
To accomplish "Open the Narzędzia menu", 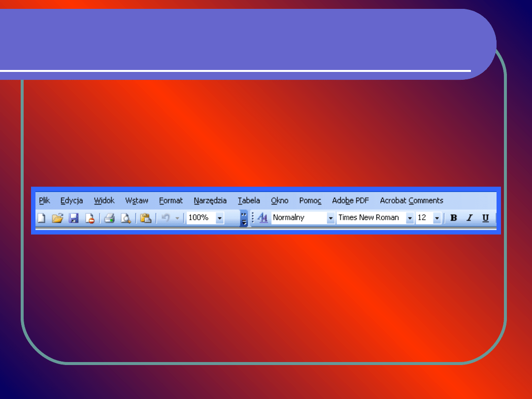I will 210,200.
